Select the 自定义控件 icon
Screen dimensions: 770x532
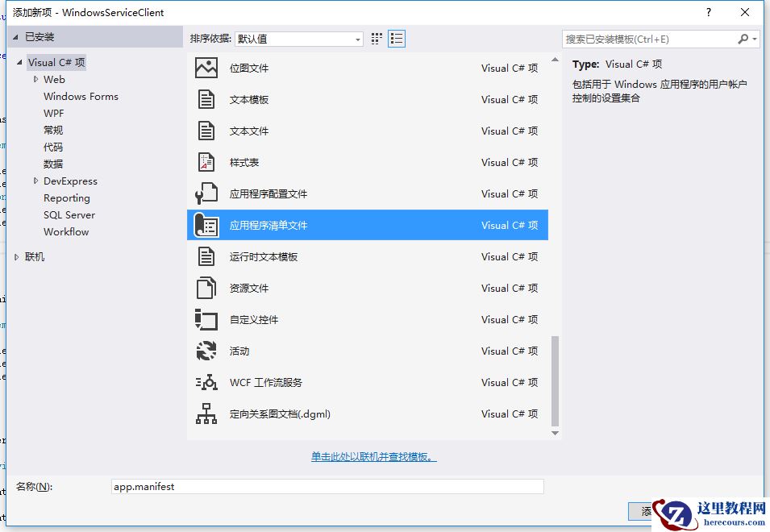(x=206, y=319)
